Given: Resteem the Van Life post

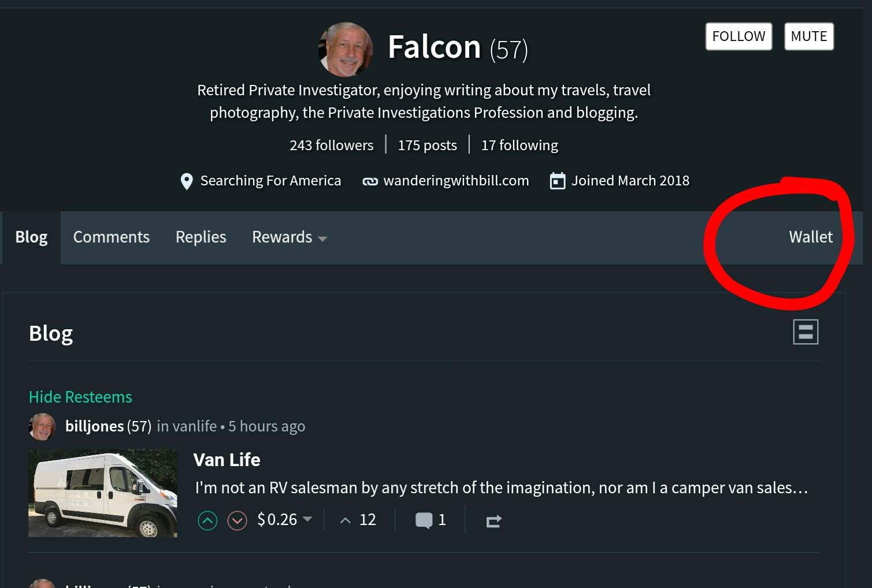Looking at the screenshot, I should point(493,521).
